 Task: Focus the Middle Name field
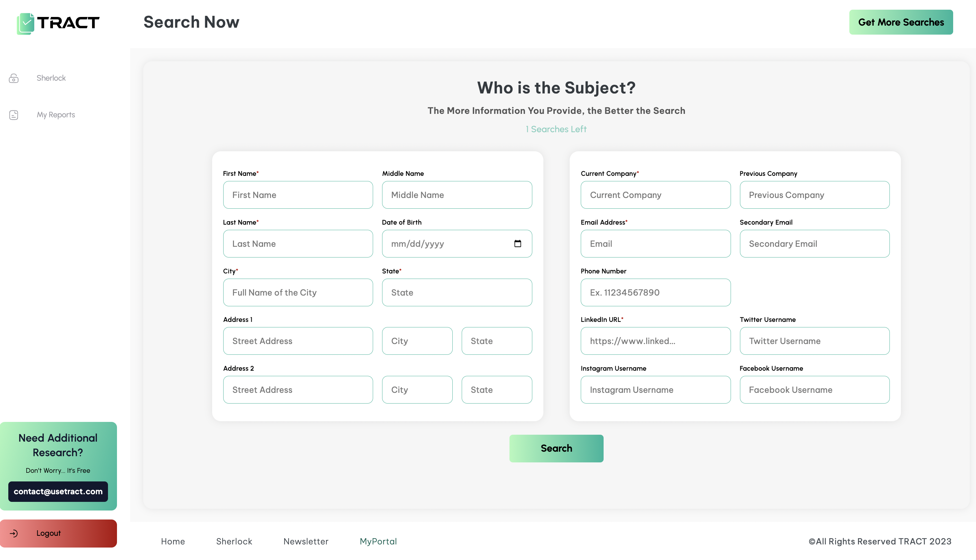[457, 195]
